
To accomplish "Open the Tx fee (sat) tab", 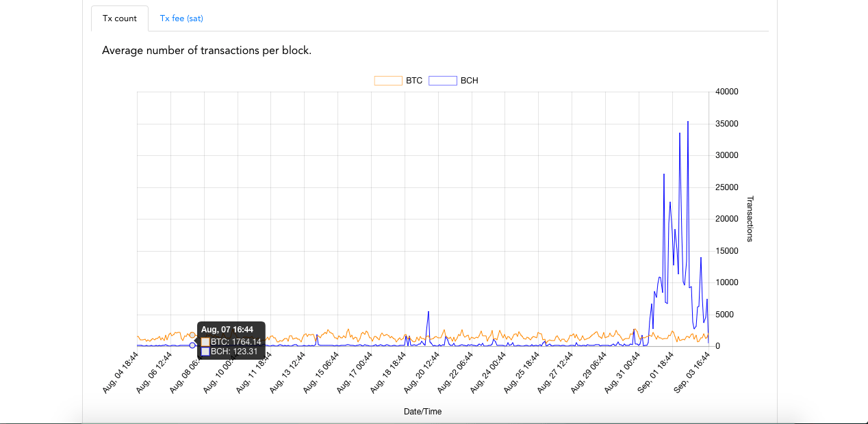I will (x=181, y=18).
